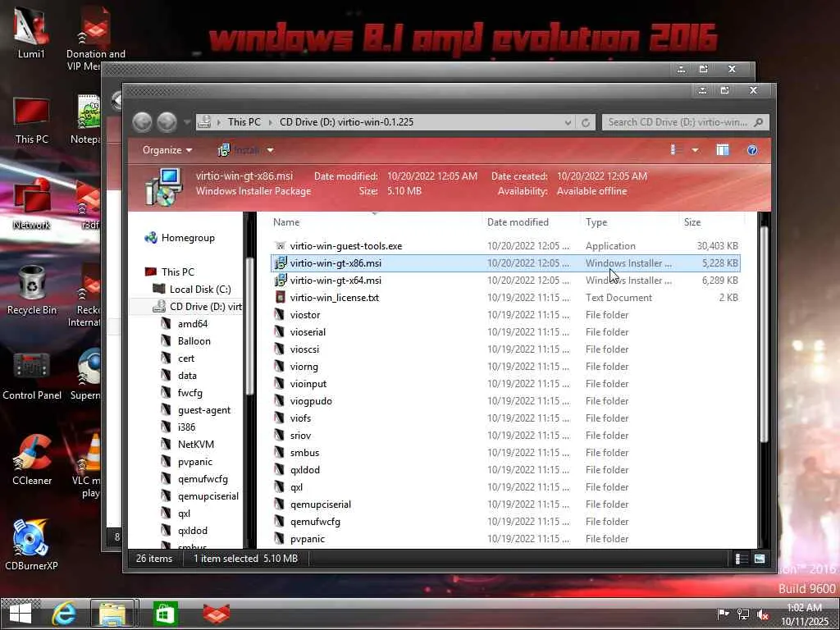This screenshot has width=840, height=630.
Task: Open This PC desktop icon
Action: point(31,121)
